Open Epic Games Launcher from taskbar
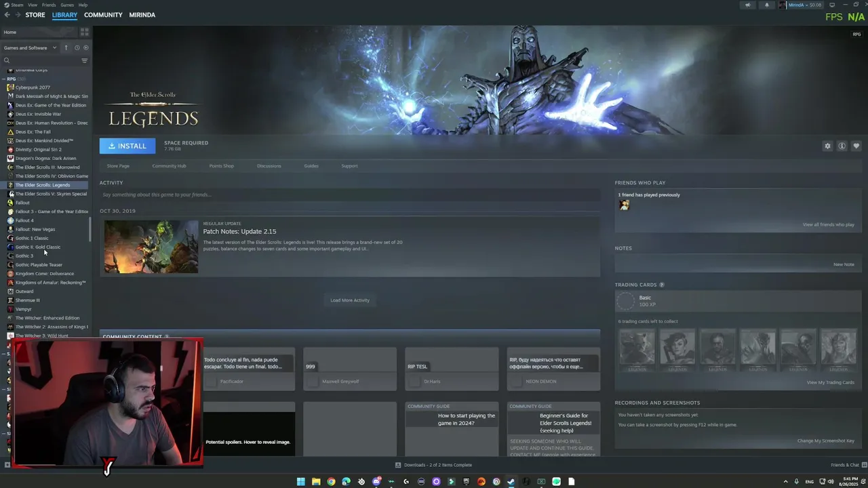The width and height of the screenshot is (868, 488). (x=466, y=481)
